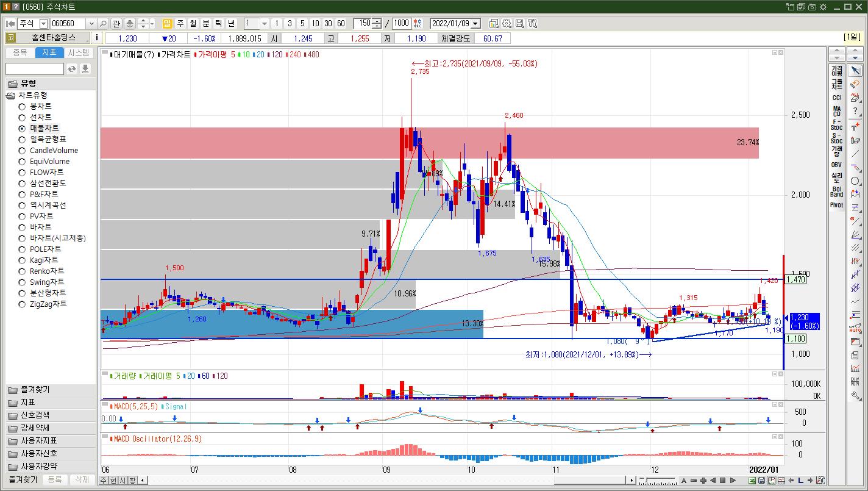Screen dimensions: 868x491
Task: Click the AUTO trendline icon
Action: coord(855,328)
